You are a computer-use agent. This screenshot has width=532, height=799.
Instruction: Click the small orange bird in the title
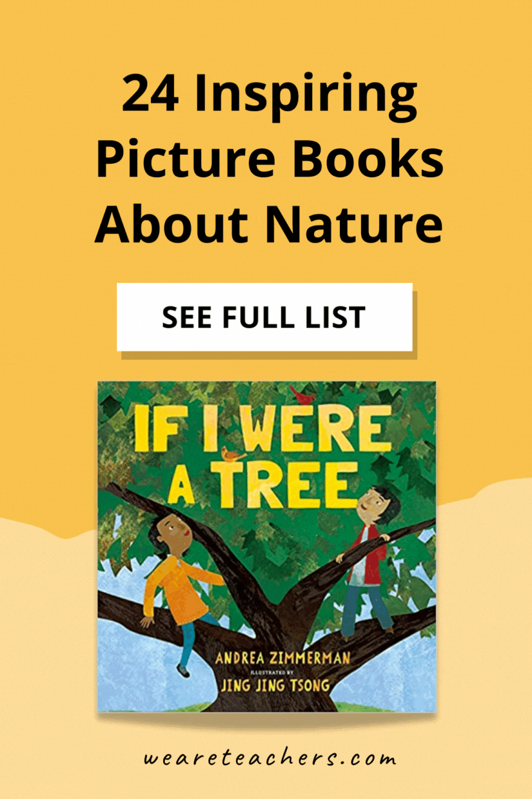pyautogui.click(x=233, y=454)
